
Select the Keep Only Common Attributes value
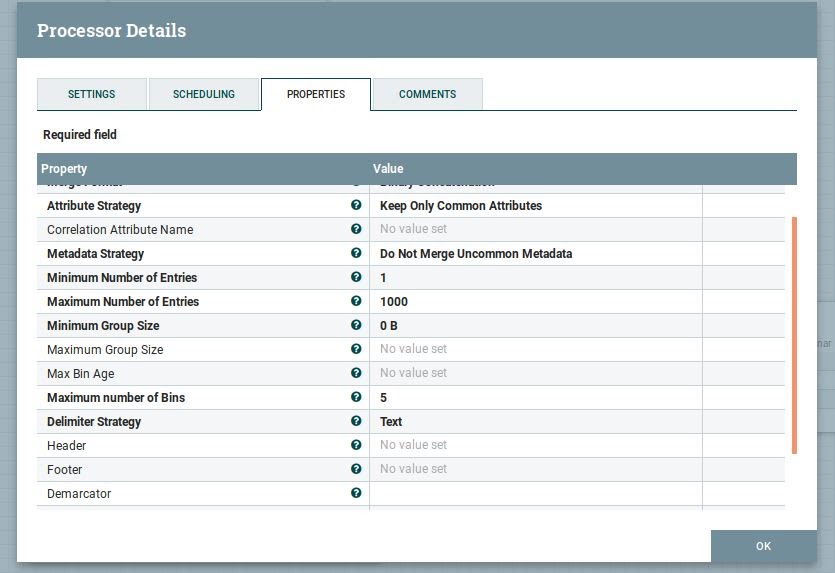461,206
